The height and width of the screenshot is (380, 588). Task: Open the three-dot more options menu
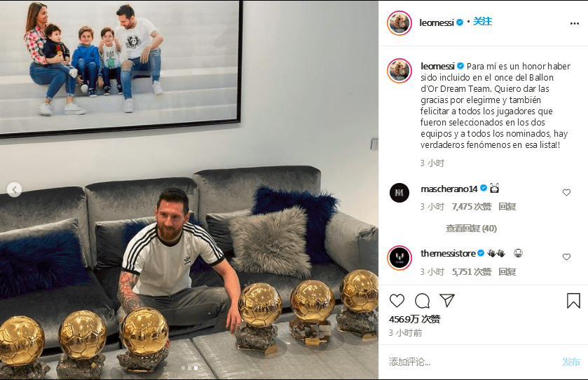tap(575, 23)
